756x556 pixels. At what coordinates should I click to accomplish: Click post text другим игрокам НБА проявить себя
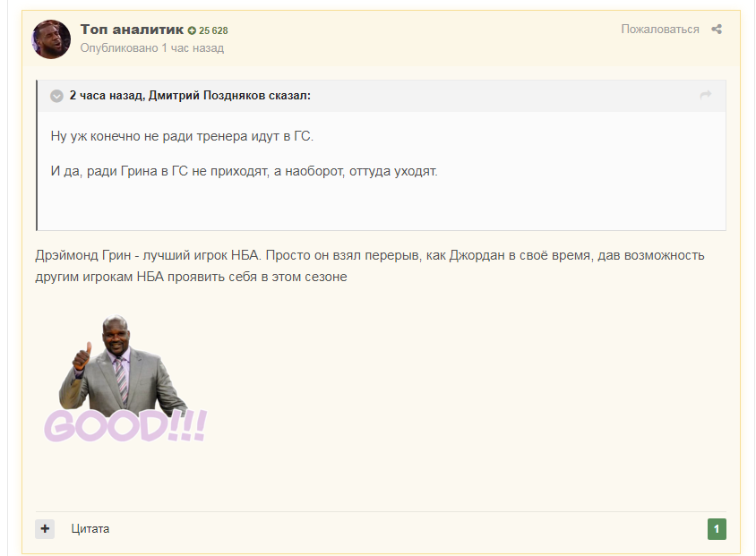[x=191, y=277]
